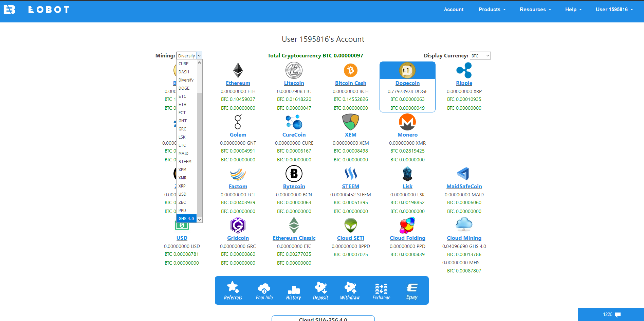
Task: Follow the Monero link
Action: [407, 135]
